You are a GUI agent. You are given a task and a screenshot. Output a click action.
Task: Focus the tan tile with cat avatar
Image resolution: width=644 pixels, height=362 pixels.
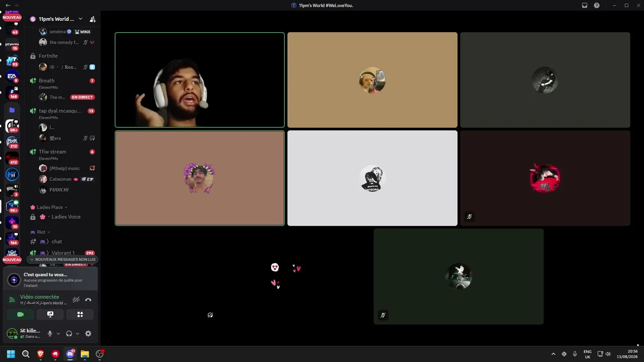[x=372, y=80]
